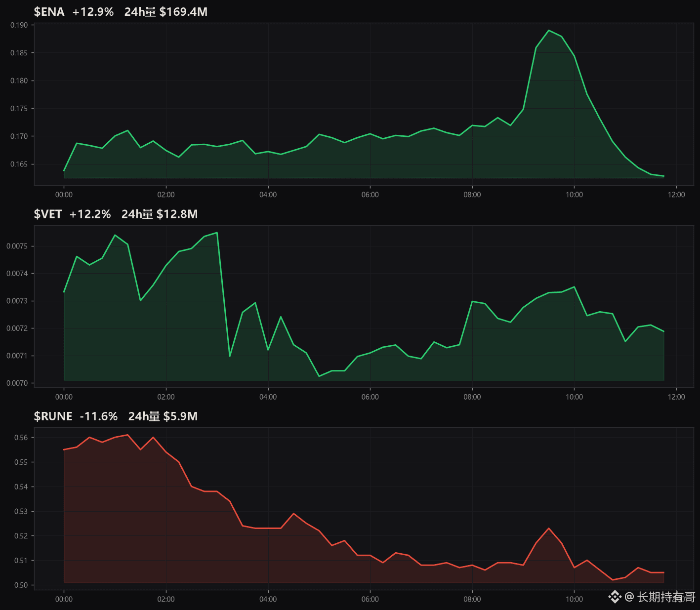The image size is (700, 610).
Task: Click the highest peak of the ENA price line
Action: tap(549, 30)
